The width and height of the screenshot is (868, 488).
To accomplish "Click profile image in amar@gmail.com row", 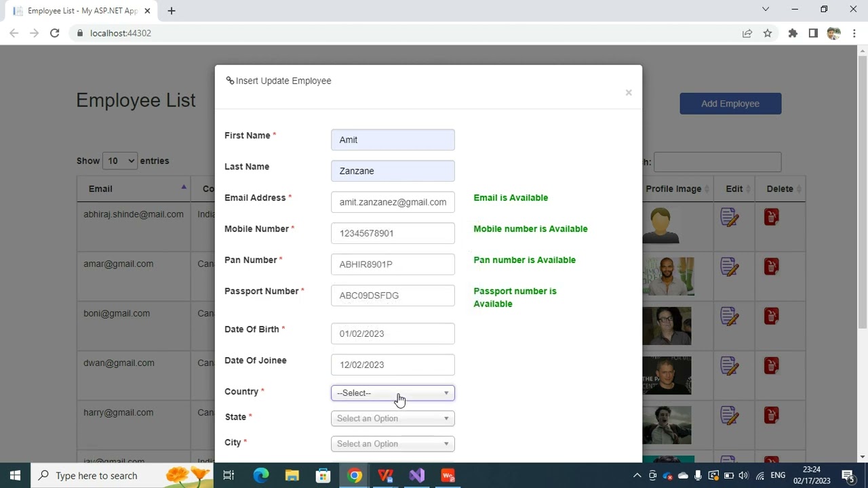I will click(669, 276).
